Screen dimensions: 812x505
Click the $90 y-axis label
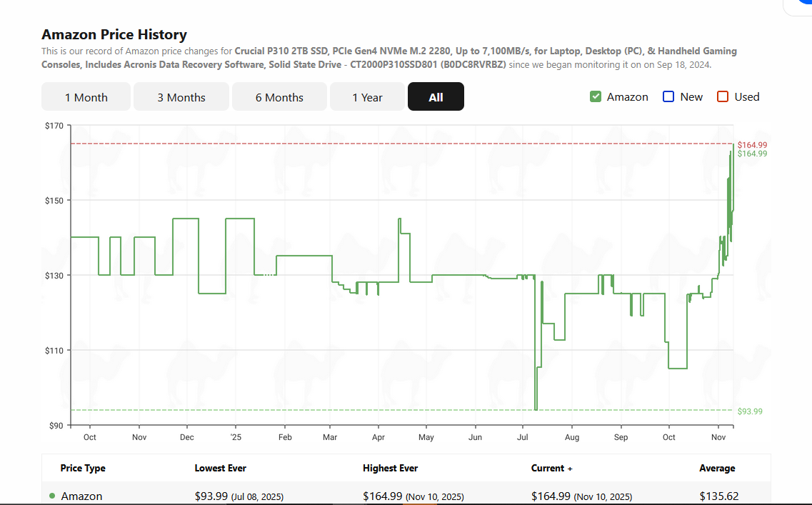[x=56, y=426]
